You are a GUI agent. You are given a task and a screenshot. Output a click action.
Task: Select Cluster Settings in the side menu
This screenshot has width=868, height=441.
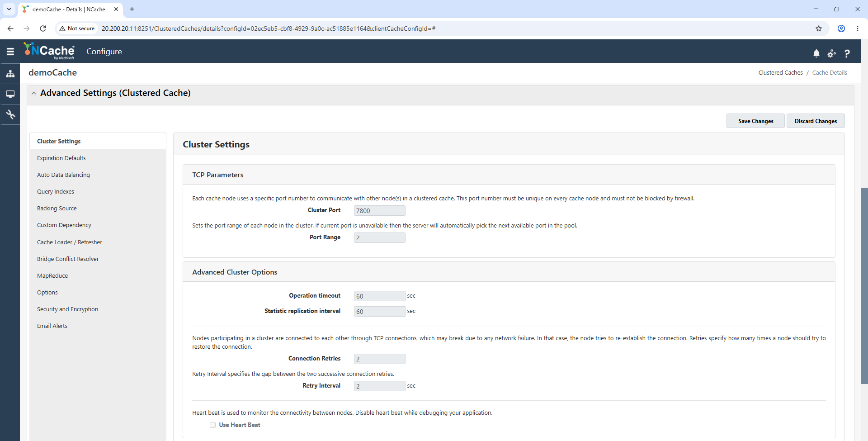point(98,141)
